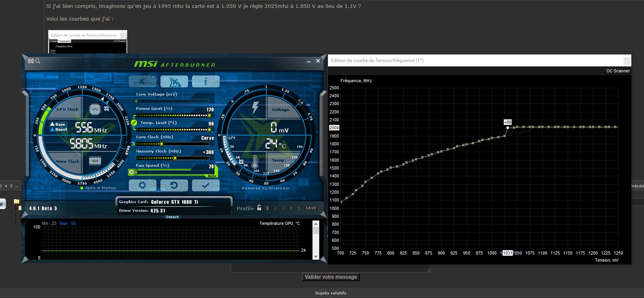Click the Sujets relatifs heading
Screen dimensions: 644x298
point(331,293)
